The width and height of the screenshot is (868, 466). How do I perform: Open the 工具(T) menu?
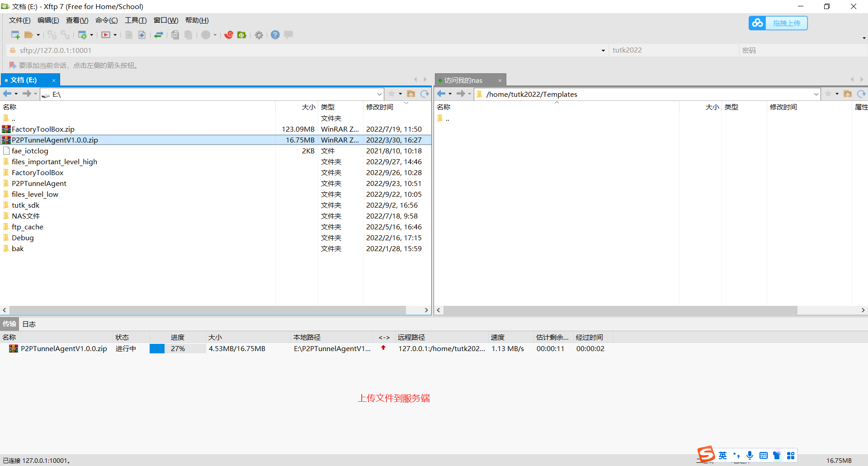136,20
